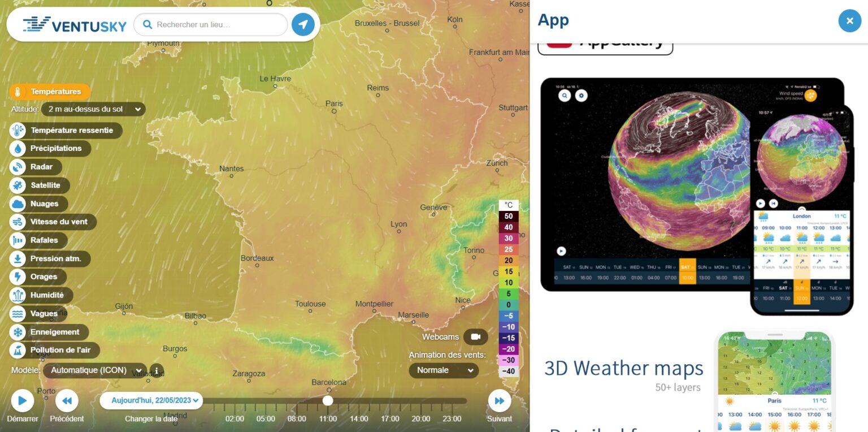Click the Rafales layer label
The width and height of the screenshot is (868, 432).
44,240
